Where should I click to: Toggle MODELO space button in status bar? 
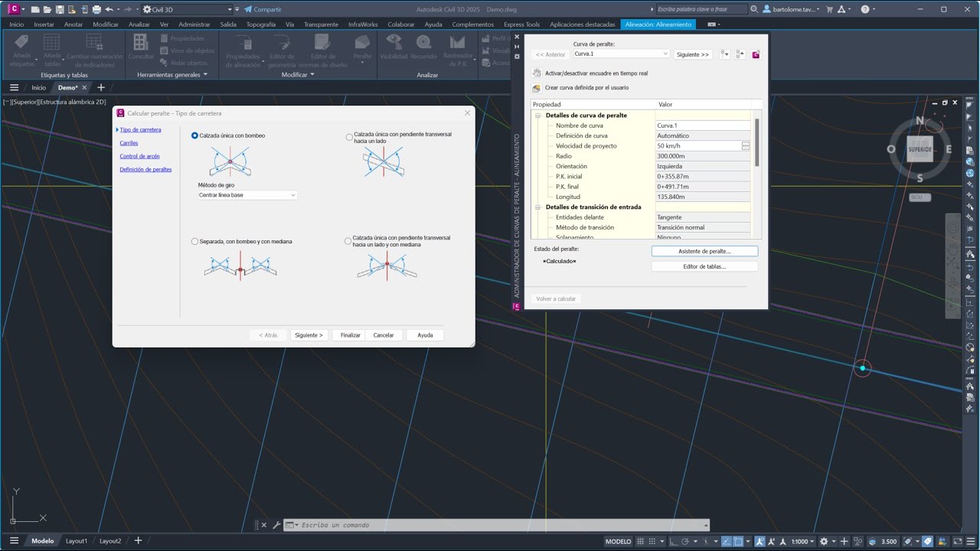pyautogui.click(x=619, y=541)
